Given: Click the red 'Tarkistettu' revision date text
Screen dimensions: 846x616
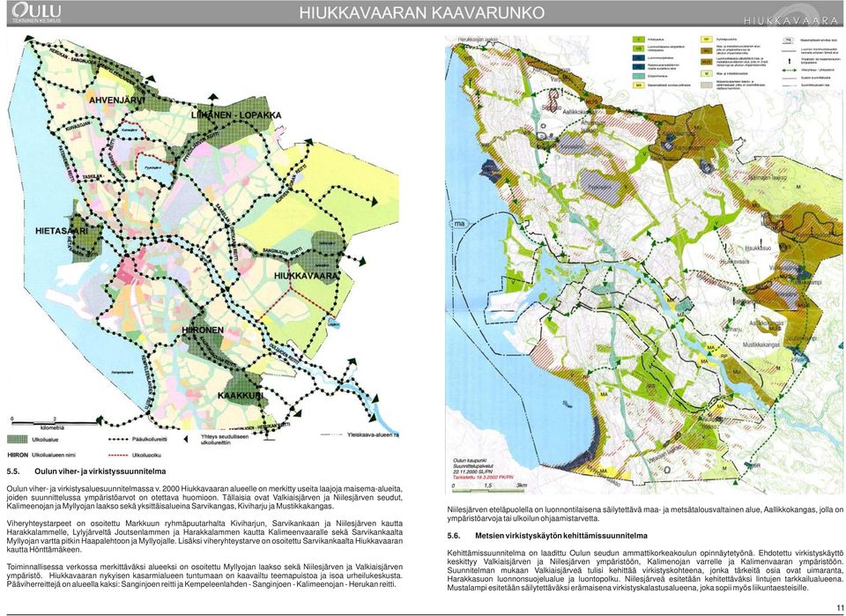Looking at the screenshot, I should tap(482, 478).
